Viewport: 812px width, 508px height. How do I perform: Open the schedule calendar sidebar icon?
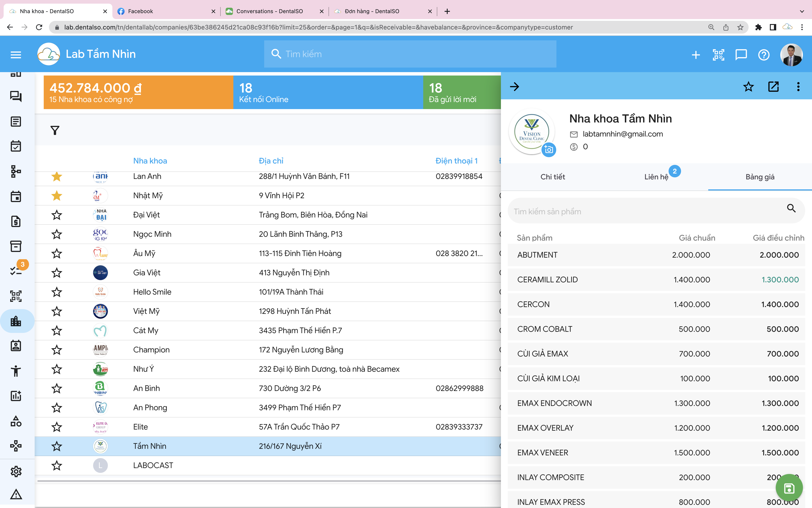pos(16,196)
